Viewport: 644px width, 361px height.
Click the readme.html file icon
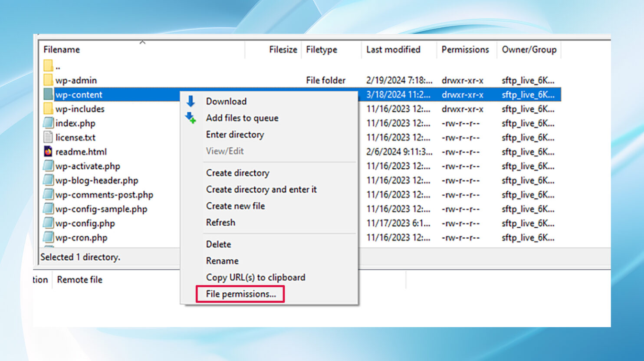coord(49,151)
